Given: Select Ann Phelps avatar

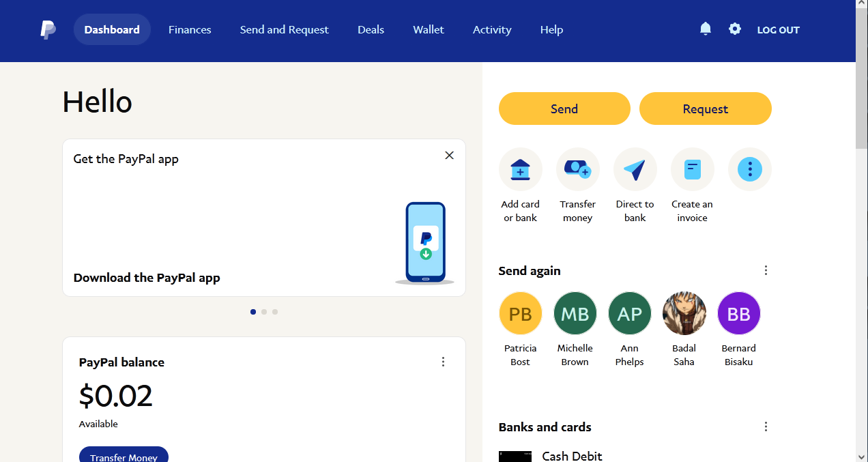Looking at the screenshot, I should click(x=630, y=314).
